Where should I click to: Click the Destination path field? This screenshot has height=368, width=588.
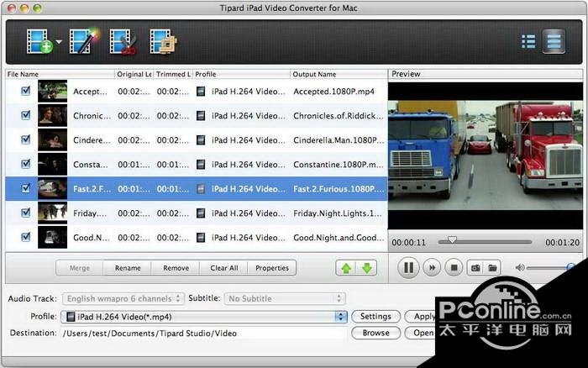(205, 333)
